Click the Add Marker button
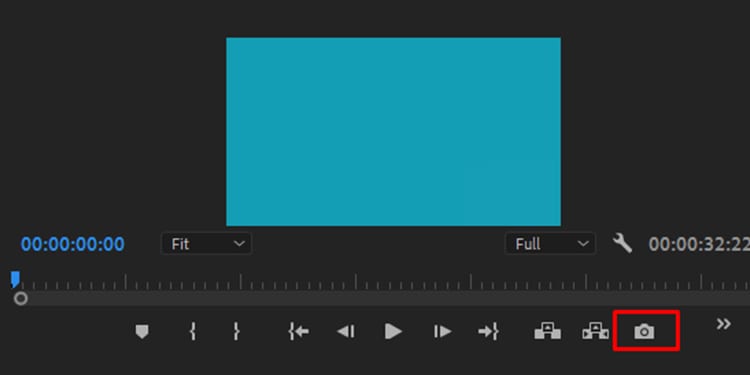 point(142,331)
